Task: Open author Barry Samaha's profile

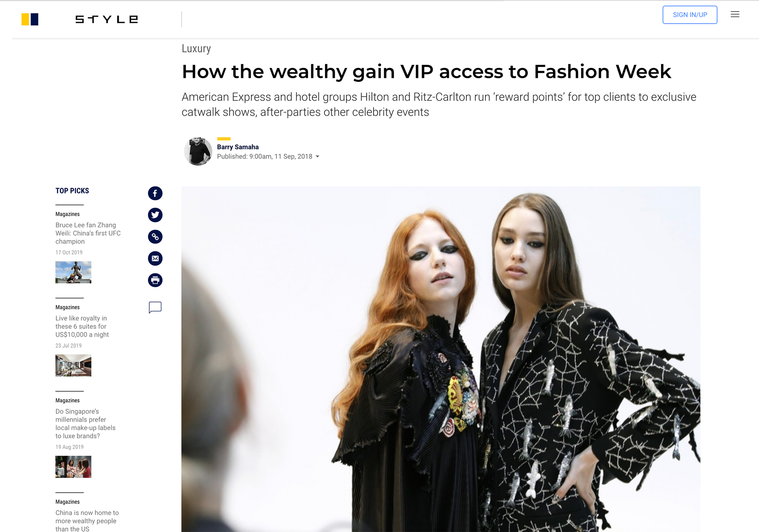Action: (x=238, y=147)
